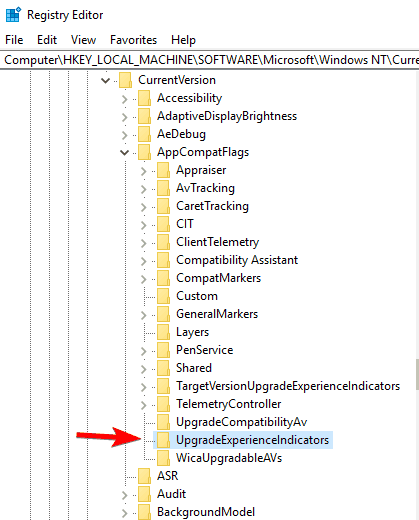Open the Edit menu
419x520 pixels.
coord(47,40)
